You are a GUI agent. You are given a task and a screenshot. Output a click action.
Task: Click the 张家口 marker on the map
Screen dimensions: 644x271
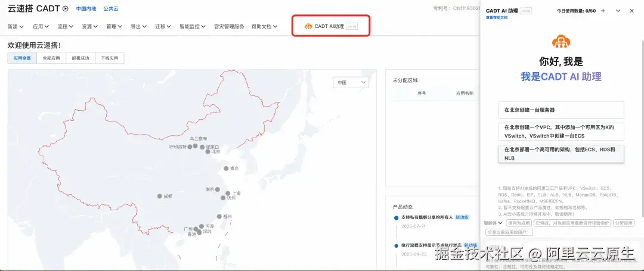point(202,147)
